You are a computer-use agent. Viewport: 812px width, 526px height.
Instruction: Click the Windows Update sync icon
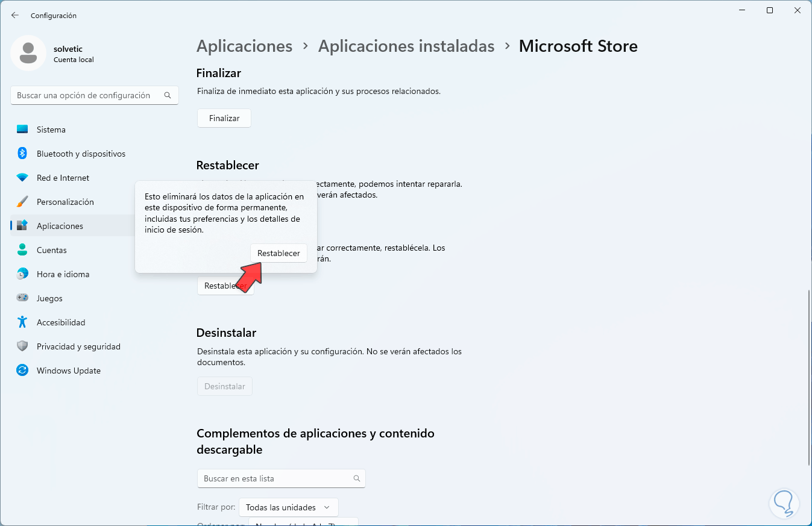pos(22,371)
